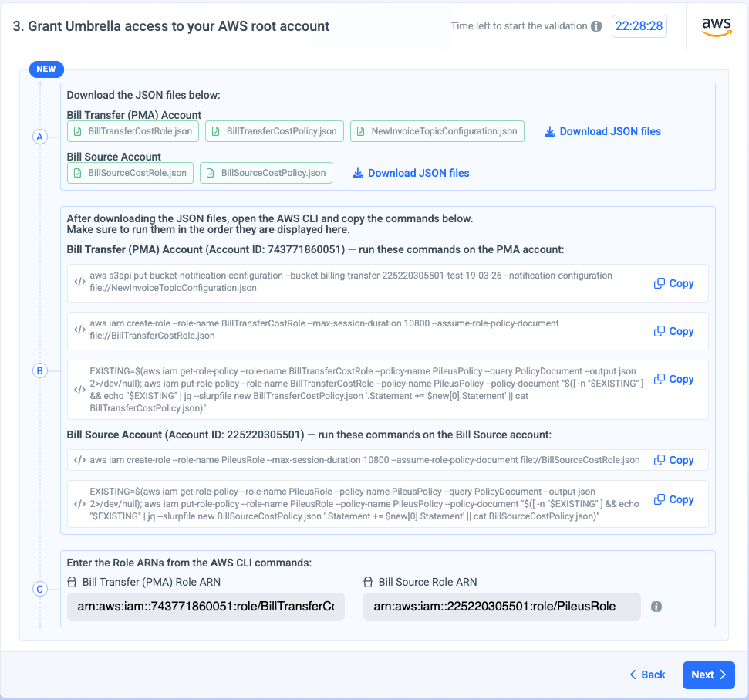Copy the create-role BillTransferCostRole command
This screenshot has height=700, width=749.
[x=673, y=331]
